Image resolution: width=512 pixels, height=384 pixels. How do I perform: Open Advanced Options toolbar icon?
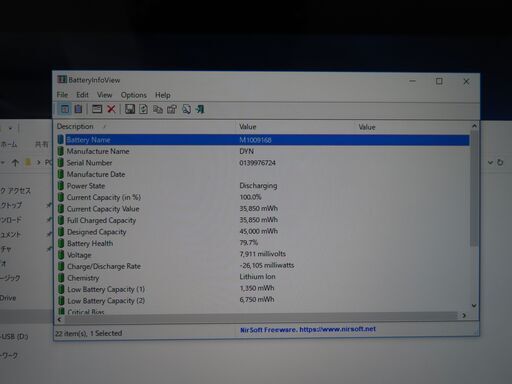point(97,109)
